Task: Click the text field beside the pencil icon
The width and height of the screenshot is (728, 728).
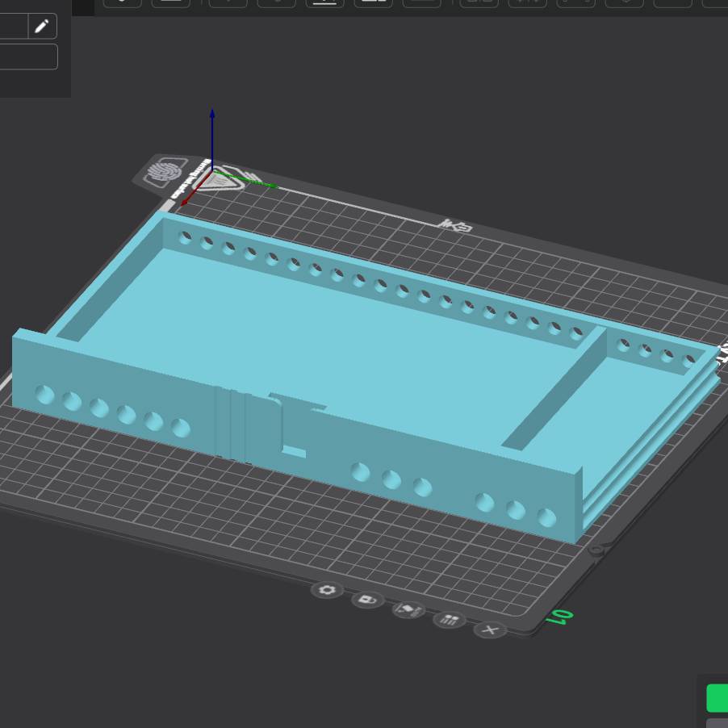Action: 13,26
